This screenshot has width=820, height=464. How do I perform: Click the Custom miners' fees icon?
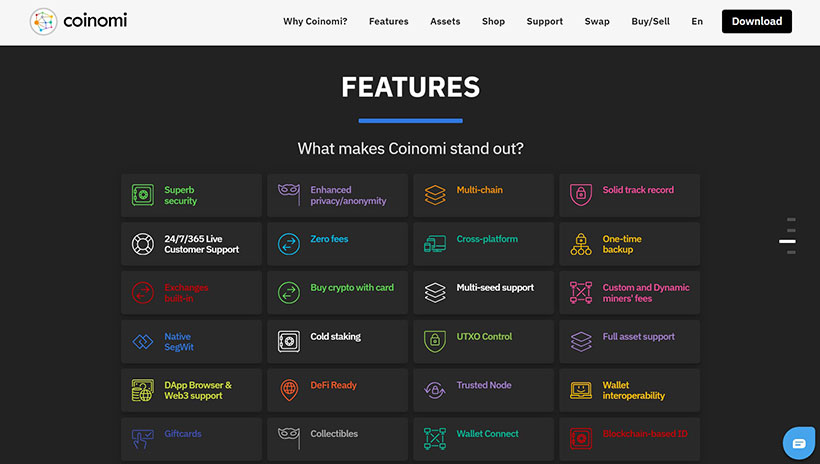[581, 292]
